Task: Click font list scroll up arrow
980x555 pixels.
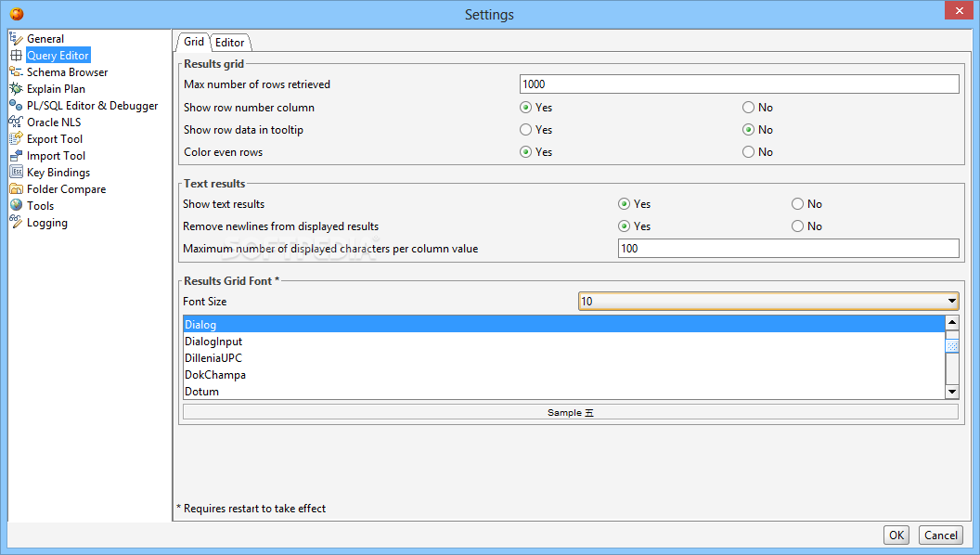Action: click(x=952, y=323)
